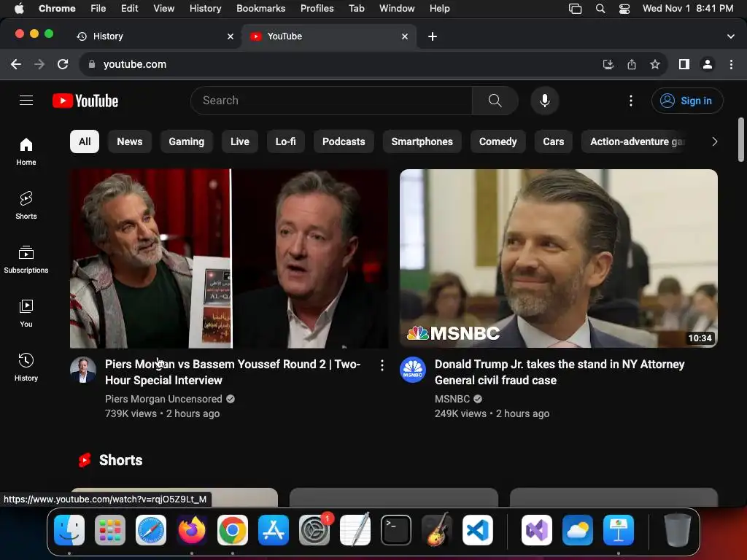Open the Profiles menu
The image size is (747, 560).
coord(317,9)
